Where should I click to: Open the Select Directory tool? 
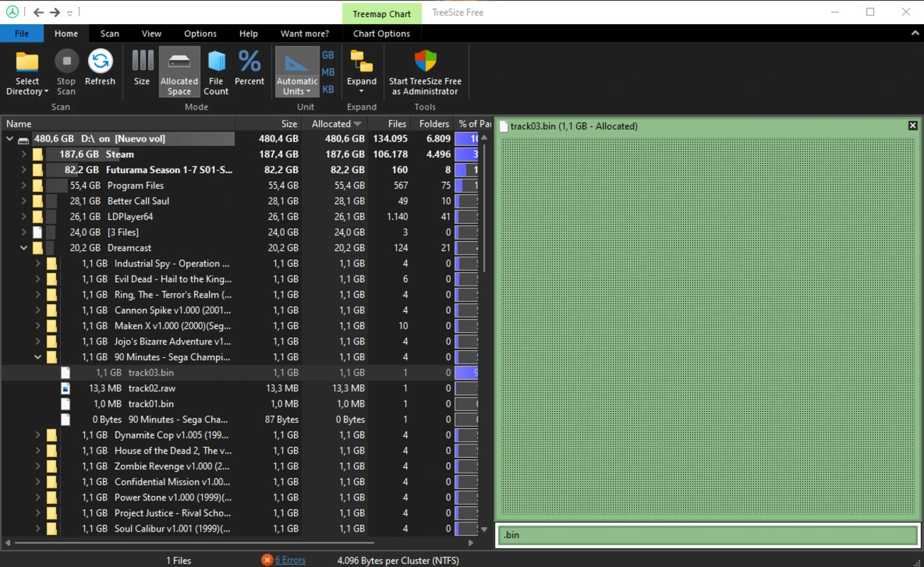(x=27, y=71)
